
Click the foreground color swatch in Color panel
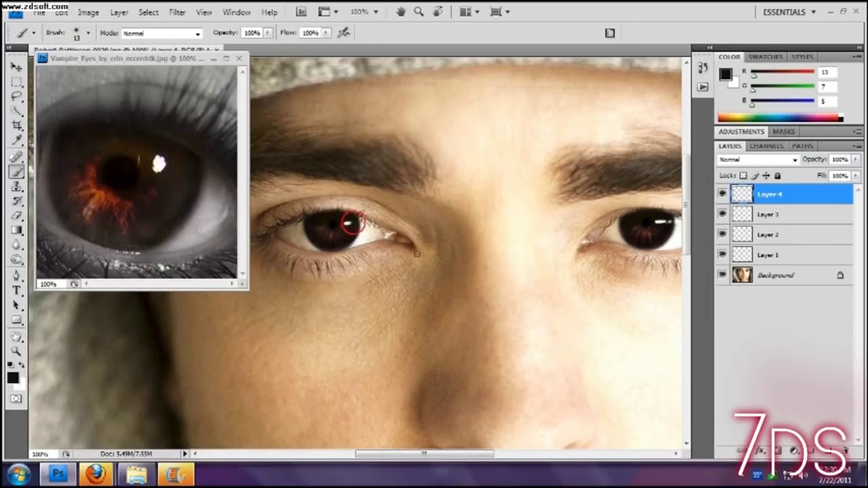(x=726, y=75)
